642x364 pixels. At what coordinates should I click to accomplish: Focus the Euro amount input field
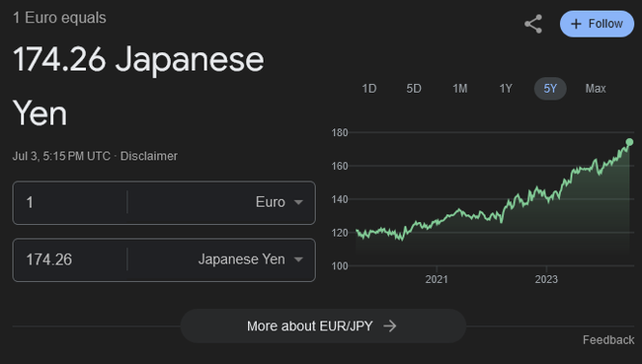(69, 202)
